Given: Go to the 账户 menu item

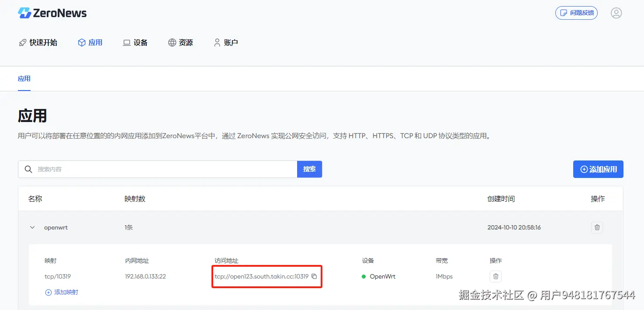Looking at the screenshot, I should click(226, 43).
